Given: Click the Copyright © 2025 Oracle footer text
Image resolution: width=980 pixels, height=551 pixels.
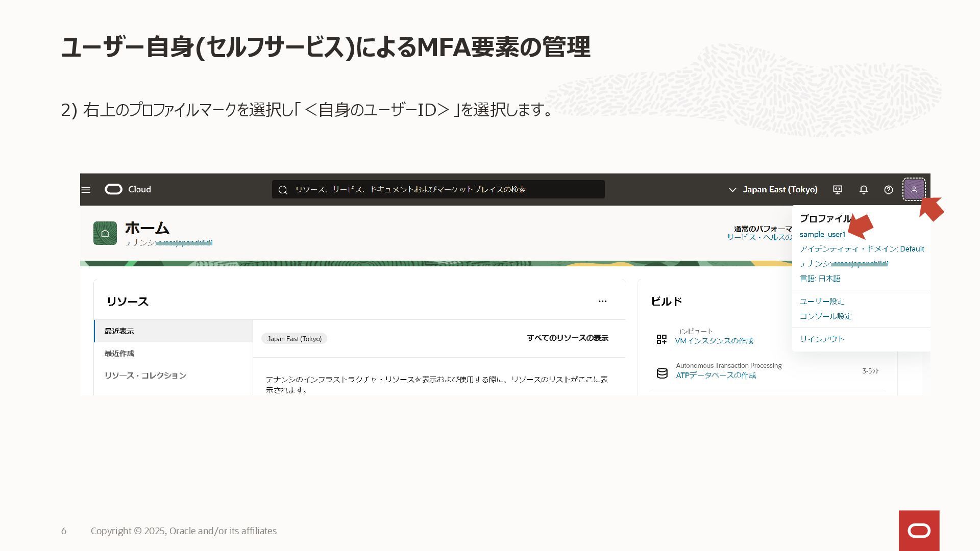Looking at the screenshot, I should point(184,531).
